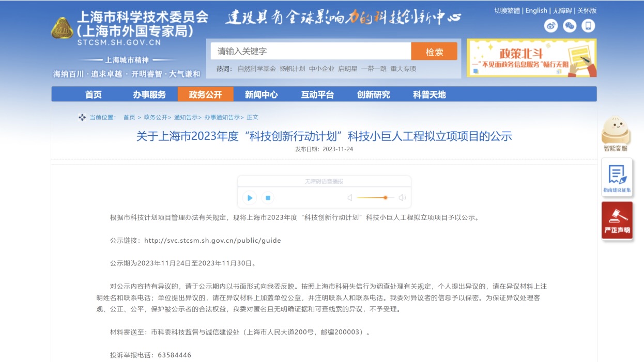Open the 智能客服 assistant icon
The image size is (644, 362).
(616, 132)
